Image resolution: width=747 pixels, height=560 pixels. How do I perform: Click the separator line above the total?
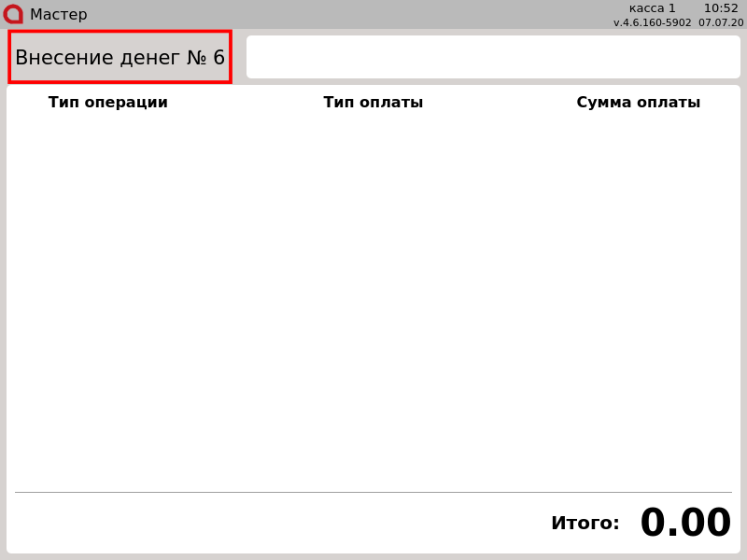pos(373,492)
